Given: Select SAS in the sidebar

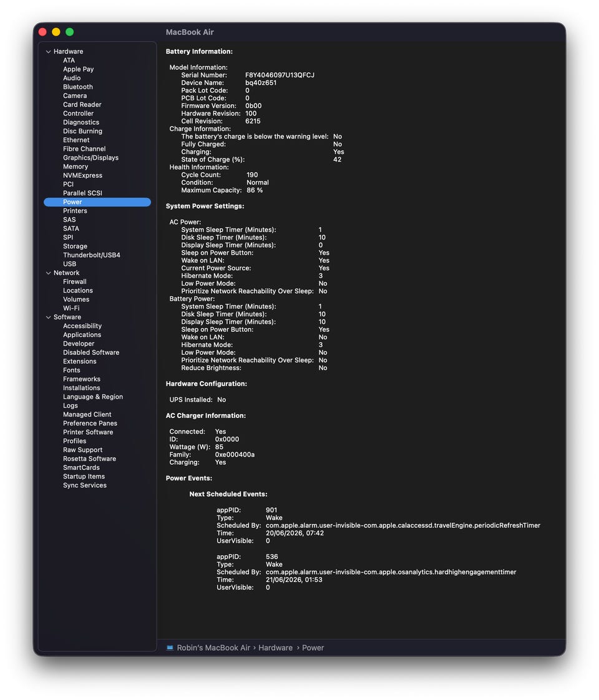Looking at the screenshot, I should coord(69,220).
